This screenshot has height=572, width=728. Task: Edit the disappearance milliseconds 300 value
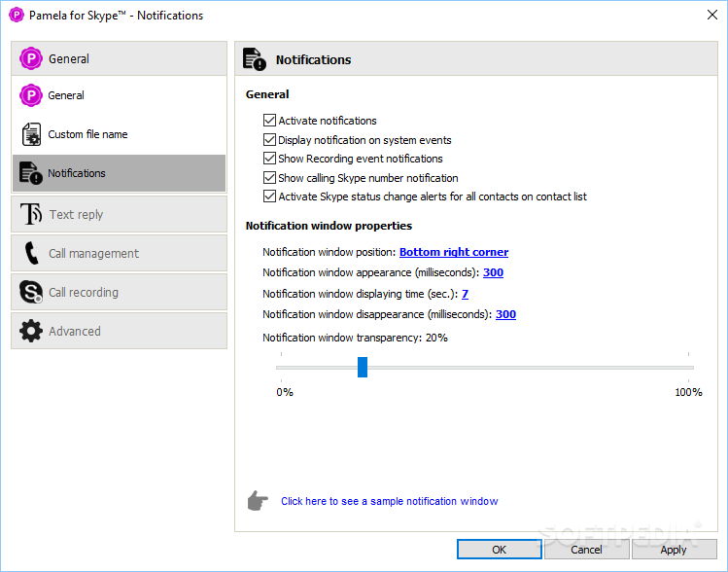[x=505, y=314]
